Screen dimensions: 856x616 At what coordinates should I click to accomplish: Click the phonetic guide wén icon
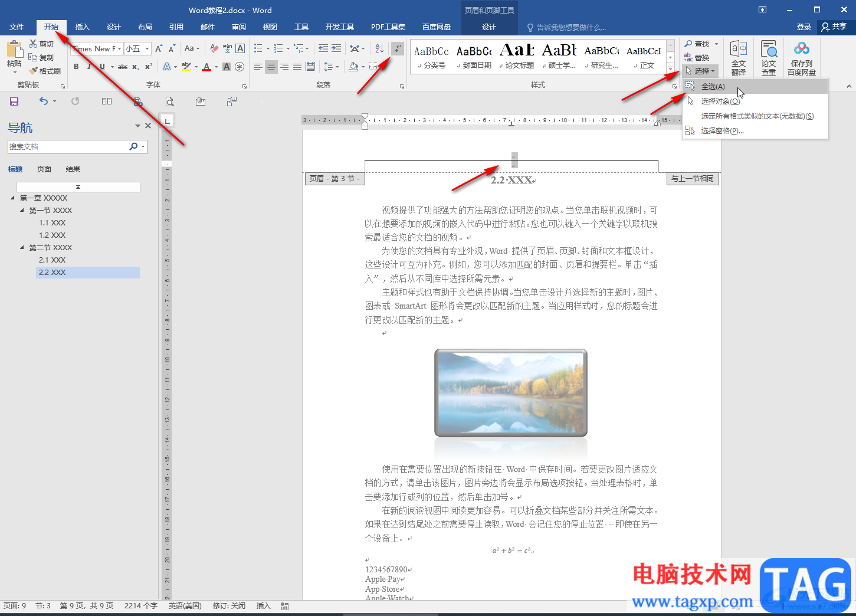[227, 48]
